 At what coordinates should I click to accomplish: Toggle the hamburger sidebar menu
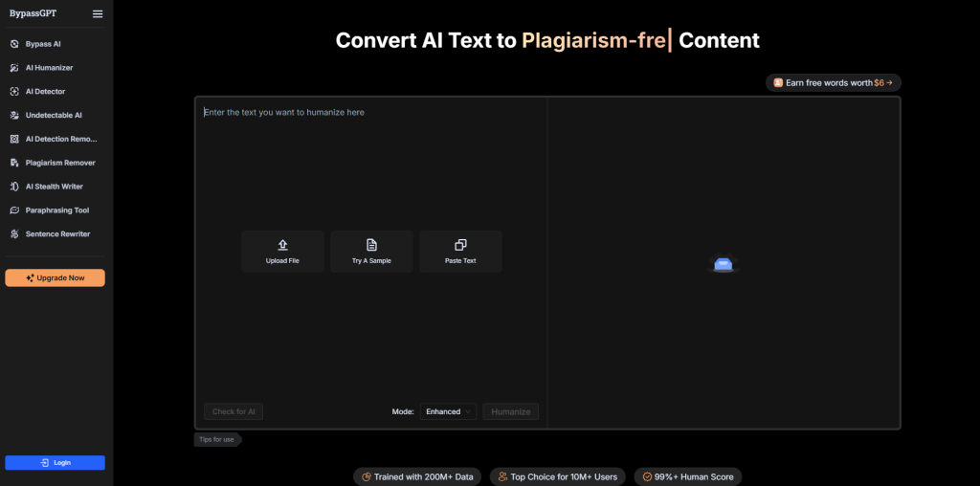coord(98,13)
